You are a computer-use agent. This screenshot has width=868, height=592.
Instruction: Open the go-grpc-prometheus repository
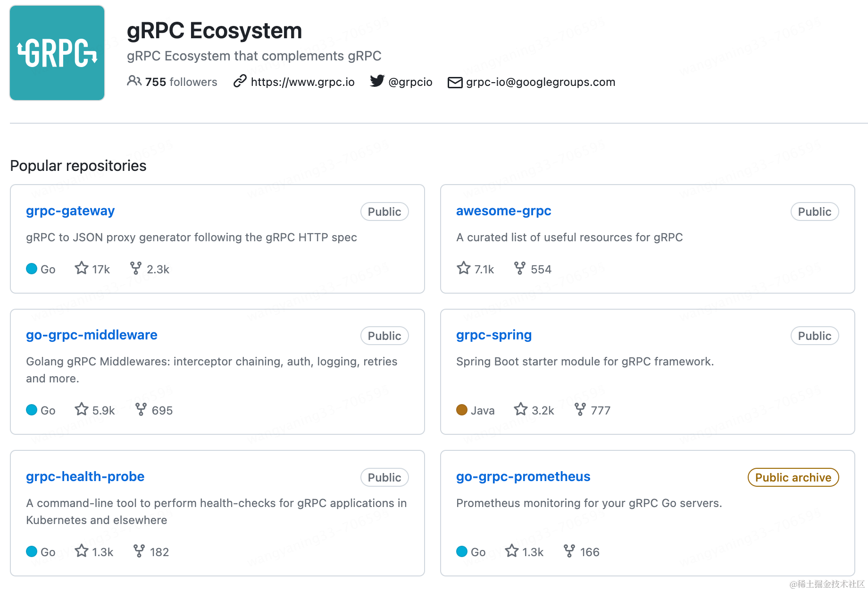523,476
